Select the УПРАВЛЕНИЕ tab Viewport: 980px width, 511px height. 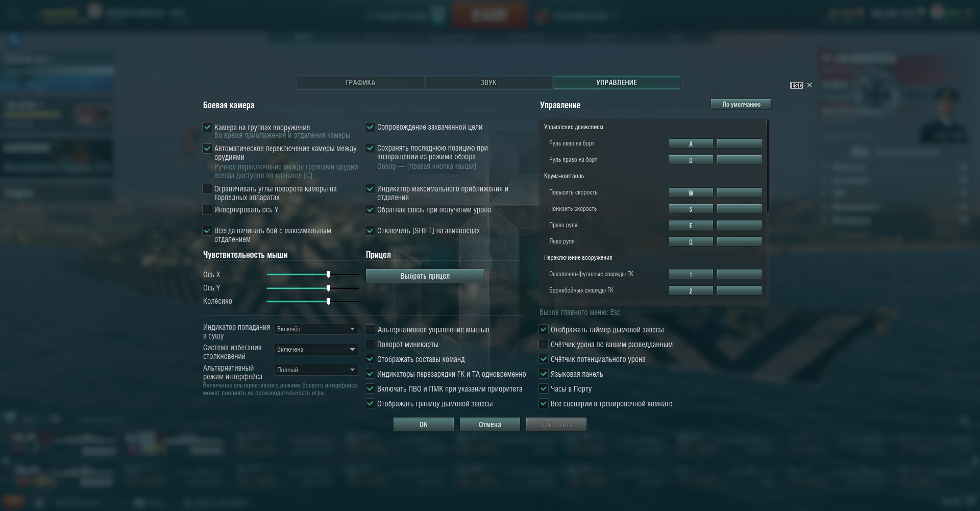click(617, 83)
